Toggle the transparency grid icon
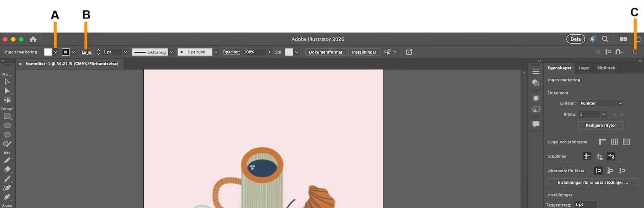Screen dimensions: 644x208 (626, 142)
